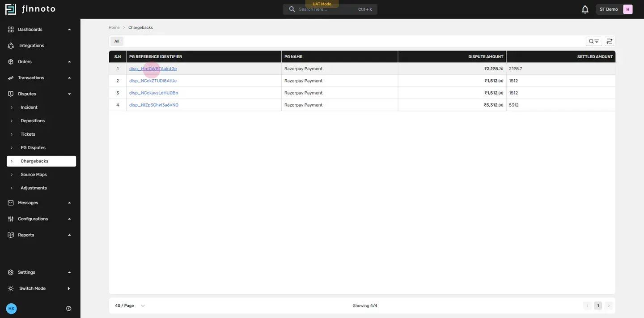644x318 pixels.
Task: Collapse the Disputes menu arrow
Action: click(x=69, y=94)
